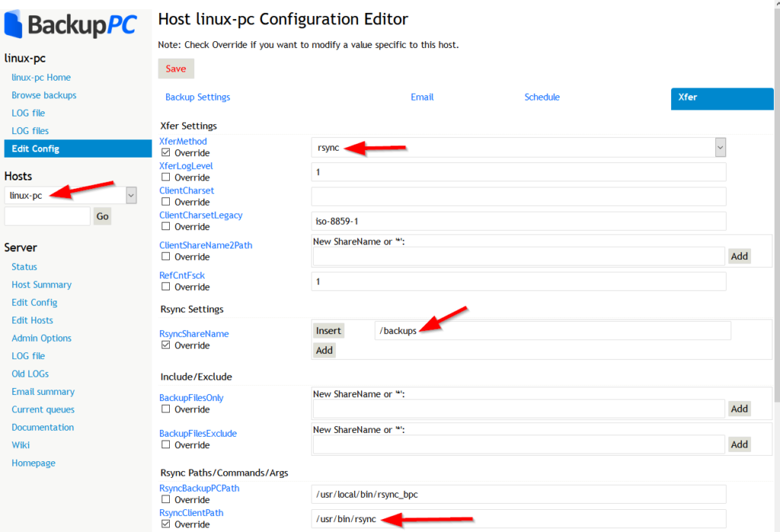Open server LOG file link
This screenshot has width=780, height=532.
(28, 356)
